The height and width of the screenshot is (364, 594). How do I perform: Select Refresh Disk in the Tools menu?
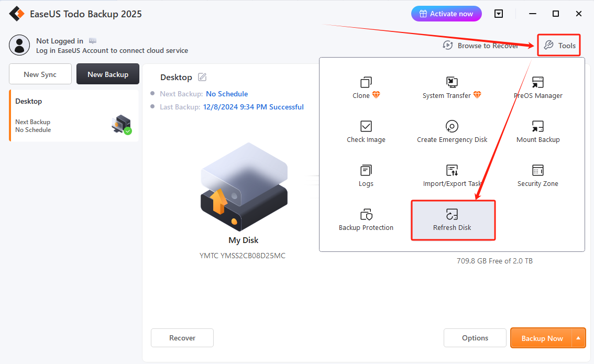pos(453,220)
